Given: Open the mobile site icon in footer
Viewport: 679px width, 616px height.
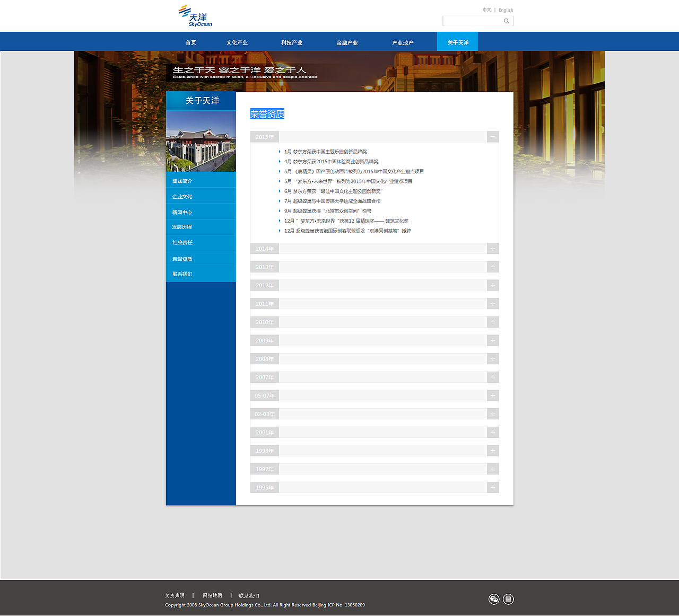Looking at the screenshot, I should (x=508, y=599).
